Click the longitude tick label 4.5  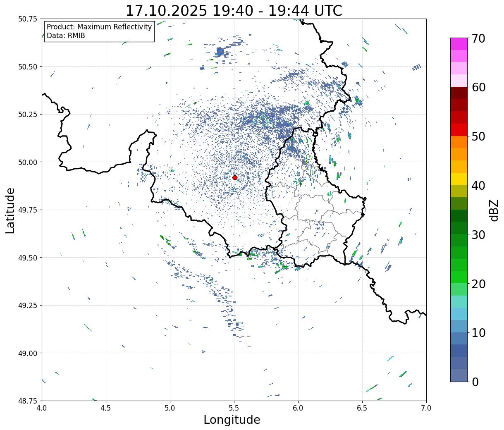pyautogui.click(x=106, y=408)
